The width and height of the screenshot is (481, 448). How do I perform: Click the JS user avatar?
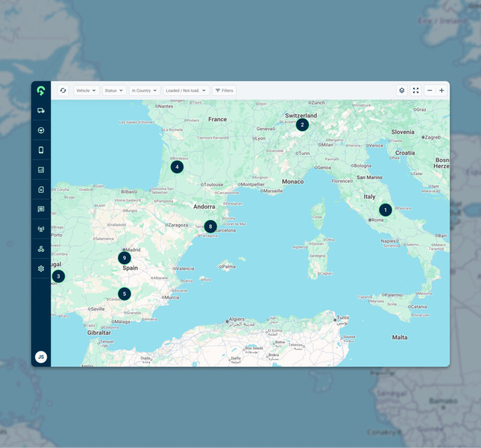click(x=41, y=357)
